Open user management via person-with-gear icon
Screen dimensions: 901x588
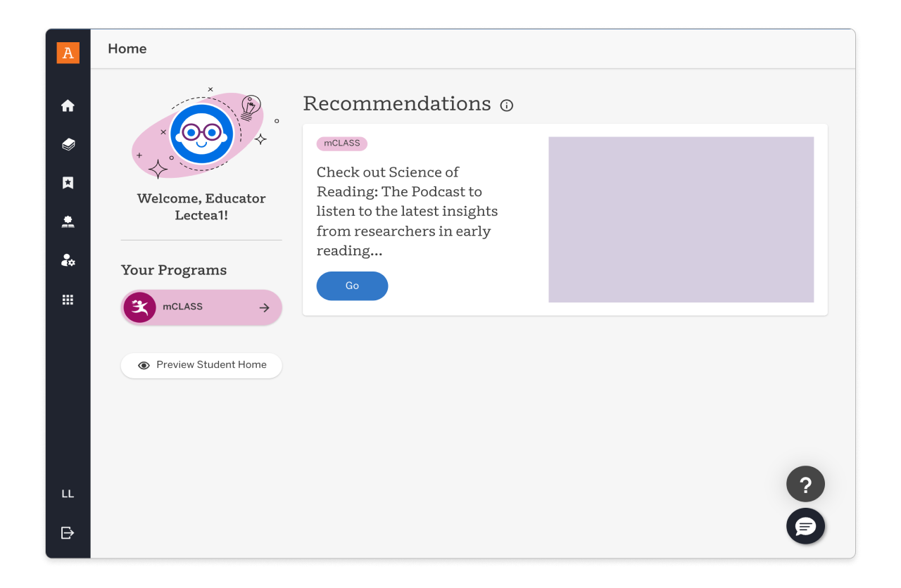tap(68, 260)
